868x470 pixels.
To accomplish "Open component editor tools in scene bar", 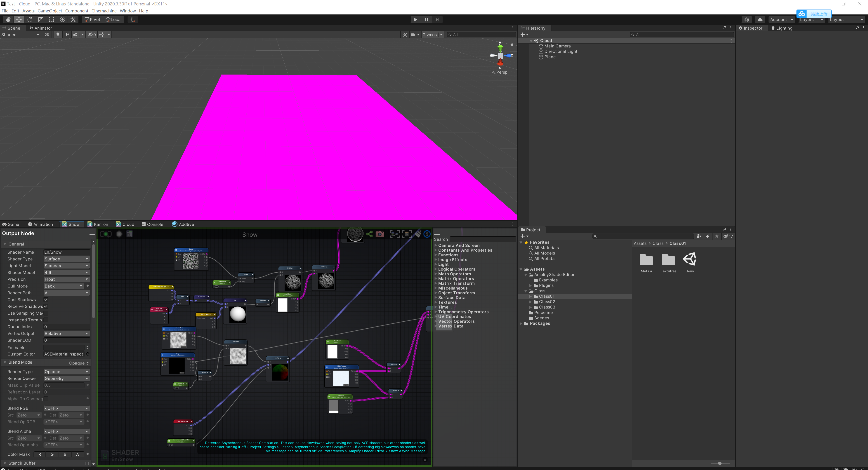I will coord(405,35).
